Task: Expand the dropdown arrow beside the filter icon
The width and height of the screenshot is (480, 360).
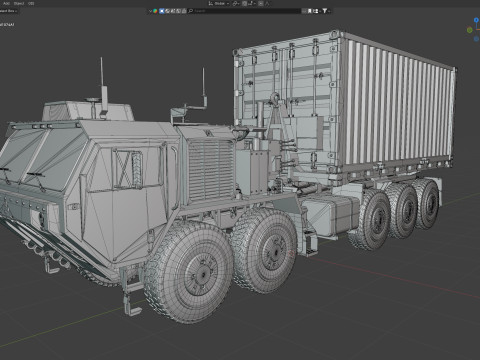Action: click(329, 11)
